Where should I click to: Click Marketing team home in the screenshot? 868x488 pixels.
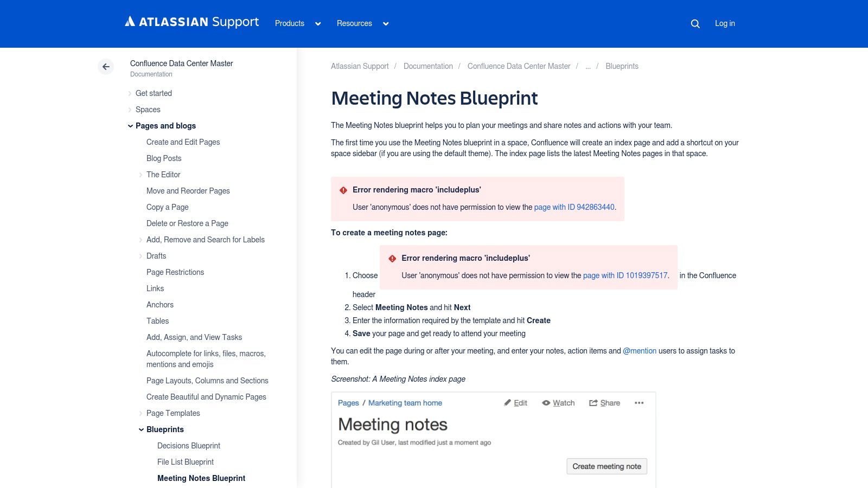click(x=405, y=403)
